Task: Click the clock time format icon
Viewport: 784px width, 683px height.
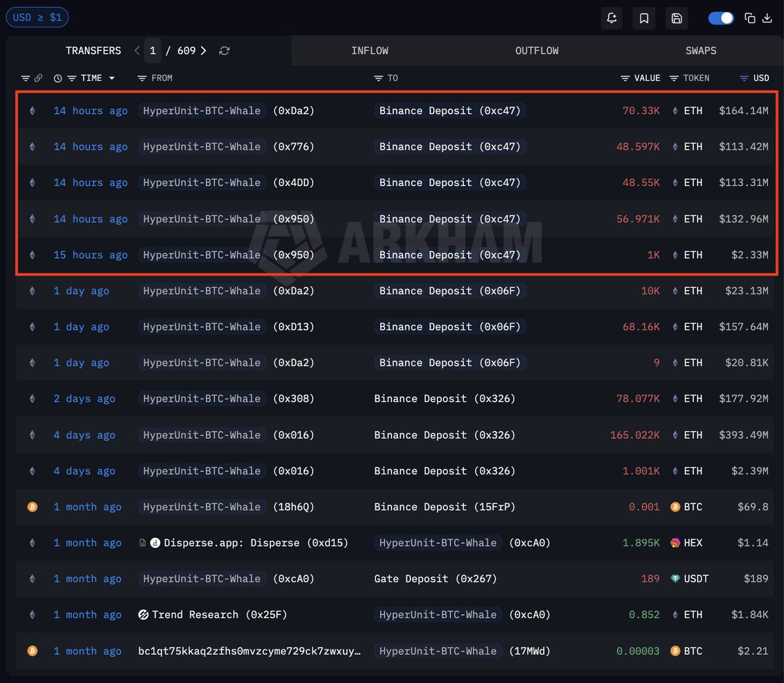Action: [x=57, y=78]
